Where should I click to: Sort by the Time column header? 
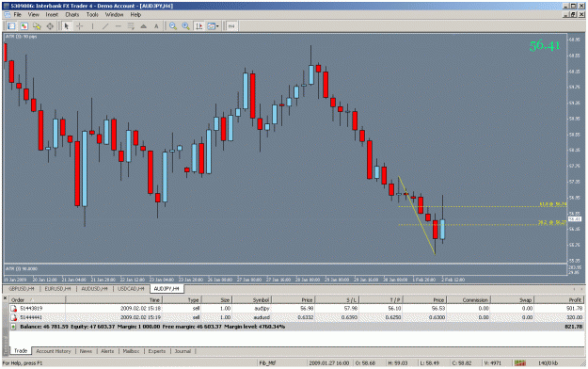[x=114, y=300]
